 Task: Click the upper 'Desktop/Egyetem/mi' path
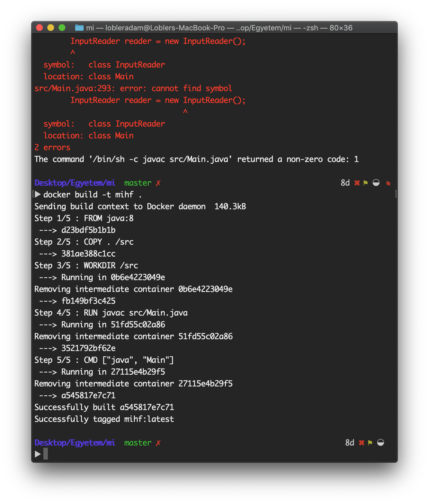pos(75,183)
